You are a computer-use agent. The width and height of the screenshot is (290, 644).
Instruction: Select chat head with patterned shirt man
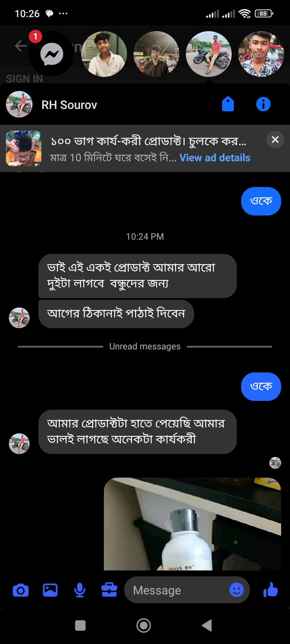tap(261, 54)
